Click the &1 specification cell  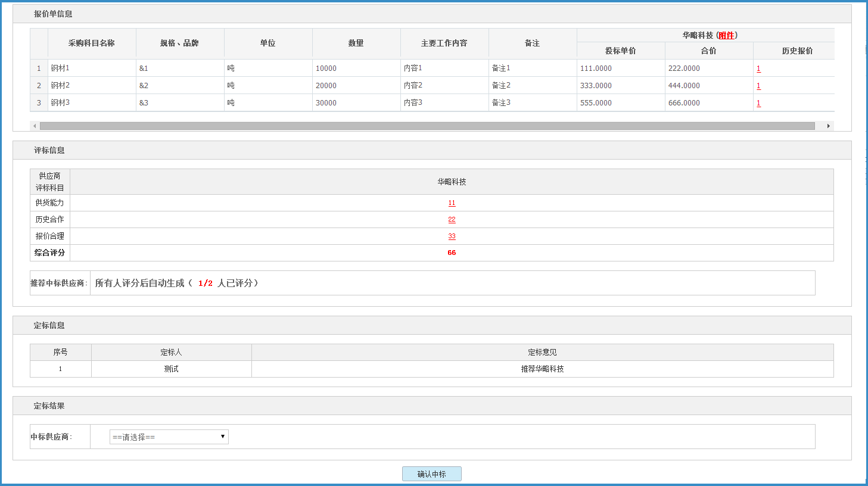(x=180, y=68)
